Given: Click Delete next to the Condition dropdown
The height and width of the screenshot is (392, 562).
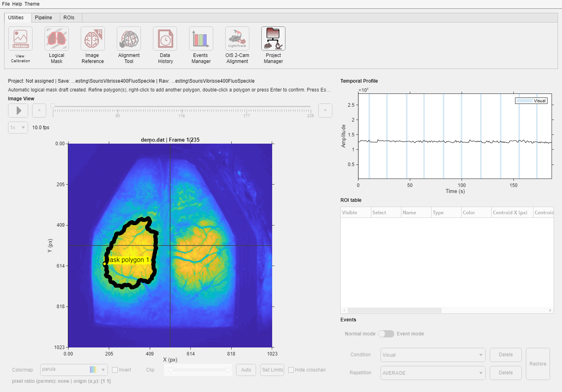Looking at the screenshot, I should tap(506, 355).
